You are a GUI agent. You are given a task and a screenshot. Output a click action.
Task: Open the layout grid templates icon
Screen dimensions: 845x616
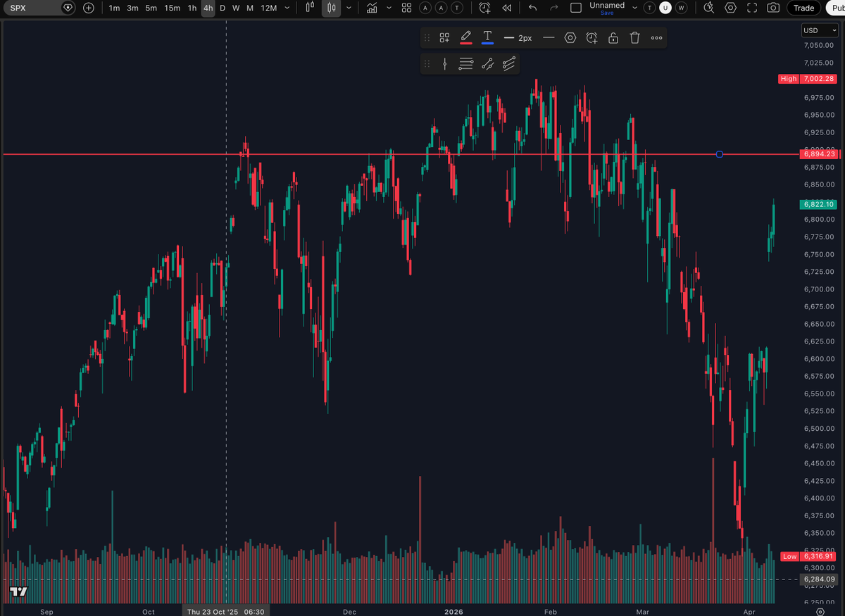[x=406, y=8]
